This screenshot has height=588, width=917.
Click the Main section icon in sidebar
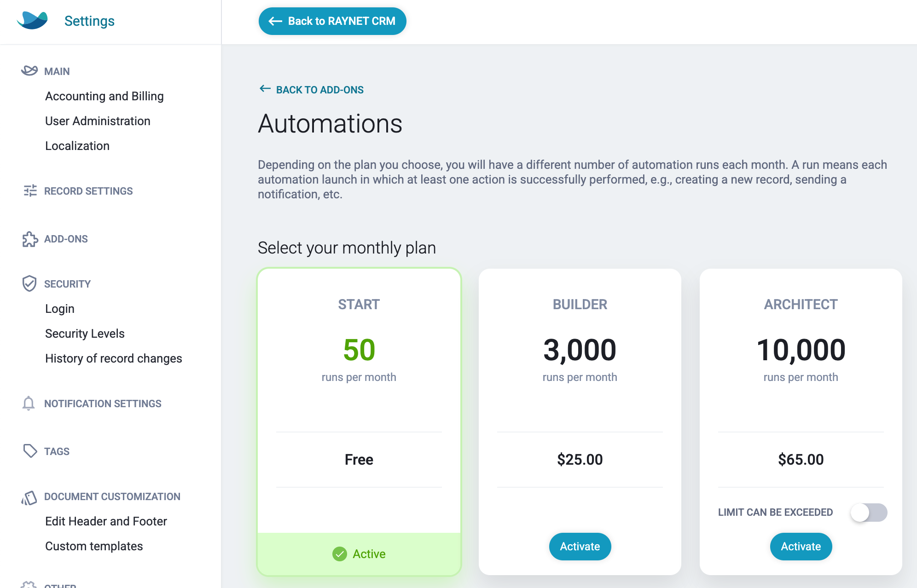(x=29, y=71)
